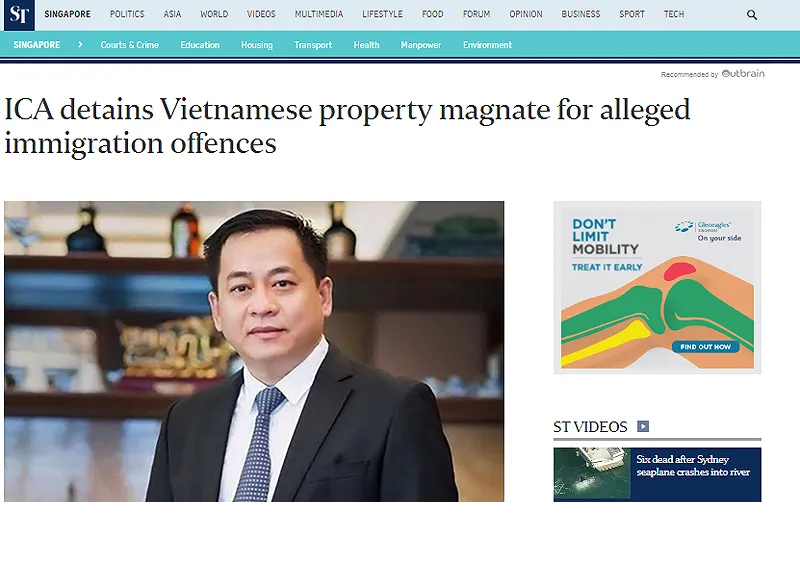Image resolution: width=800 pixels, height=562 pixels.
Task: Select the Lifestyle menu item
Action: [382, 14]
